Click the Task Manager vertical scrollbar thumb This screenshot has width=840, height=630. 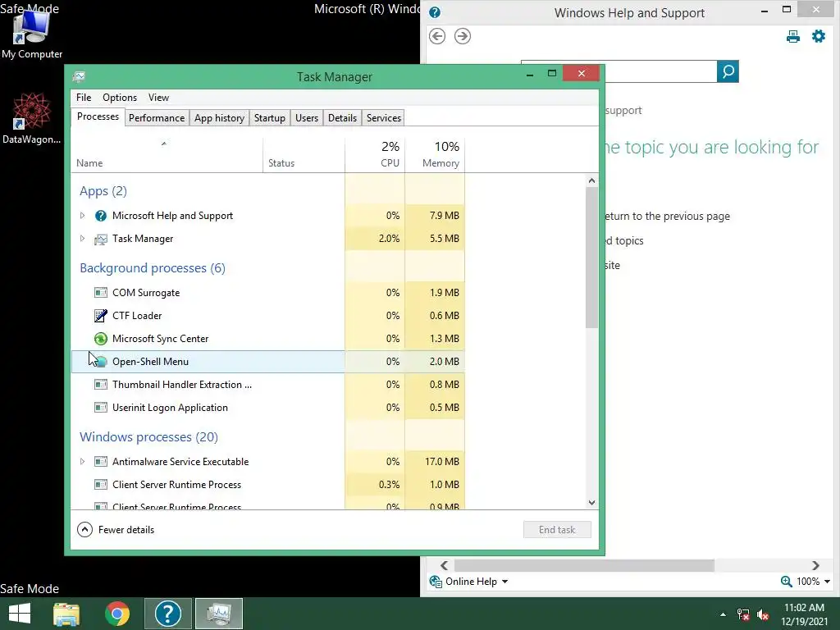[x=591, y=257]
